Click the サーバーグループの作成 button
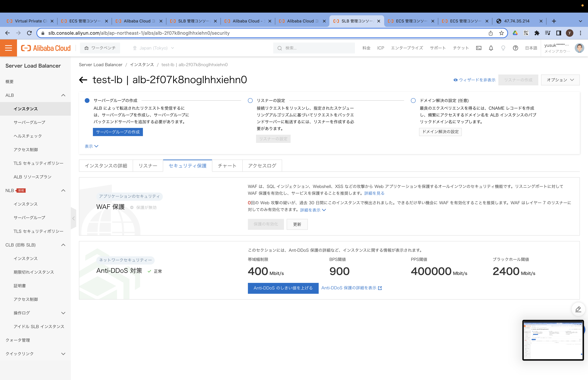This screenshot has width=588, height=380. [x=118, y=132]
